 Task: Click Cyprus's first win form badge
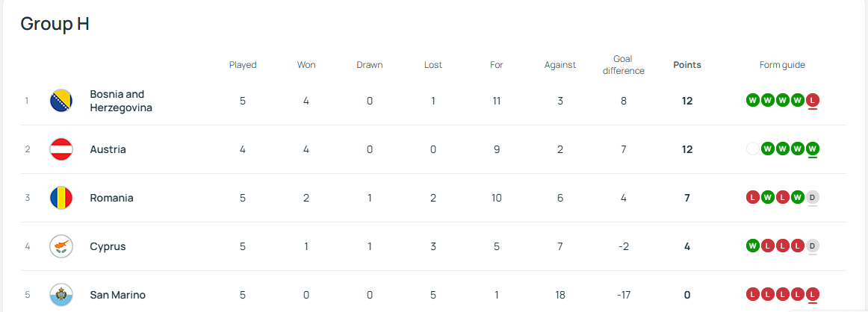pos(752,246)
